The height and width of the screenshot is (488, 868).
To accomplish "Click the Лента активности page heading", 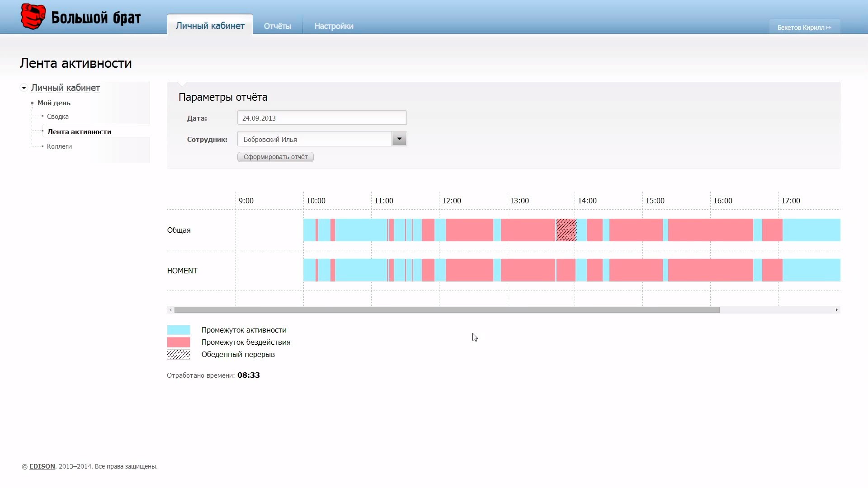I will coord(75,63).
